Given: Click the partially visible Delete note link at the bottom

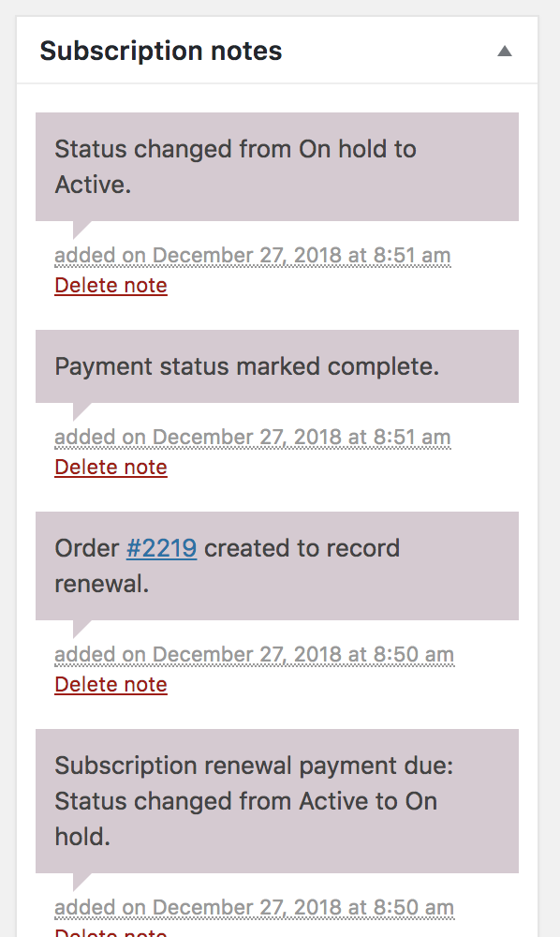Looking at the screenshot, I should [x=111, y=933].
